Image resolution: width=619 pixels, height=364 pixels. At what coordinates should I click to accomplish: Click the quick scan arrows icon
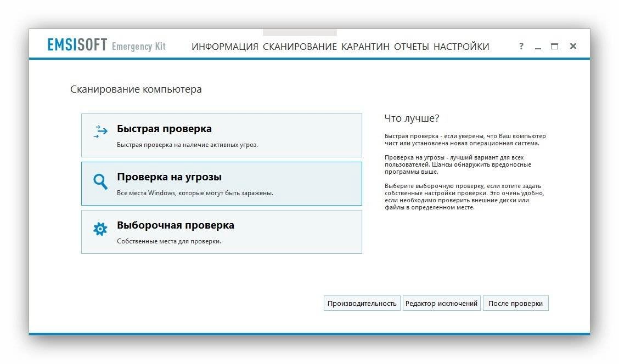click(100, 132)
